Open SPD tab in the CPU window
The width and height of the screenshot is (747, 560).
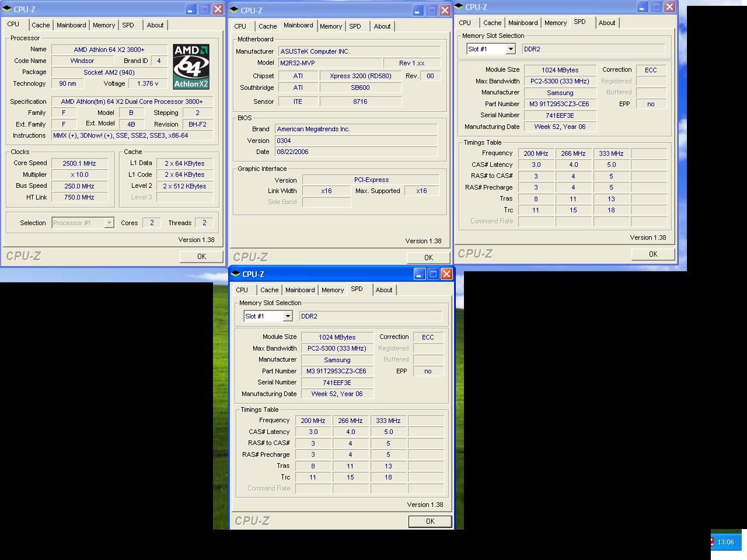tap(128, 25)
